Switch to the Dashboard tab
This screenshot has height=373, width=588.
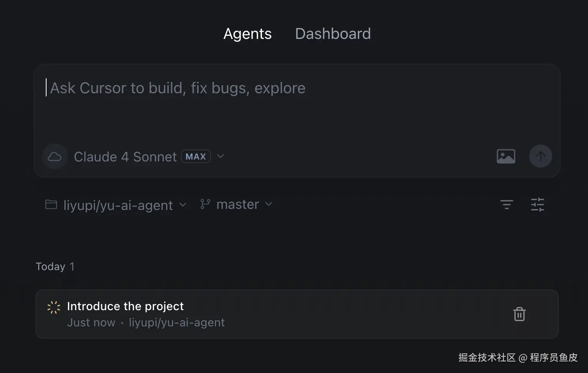point(332,34)
